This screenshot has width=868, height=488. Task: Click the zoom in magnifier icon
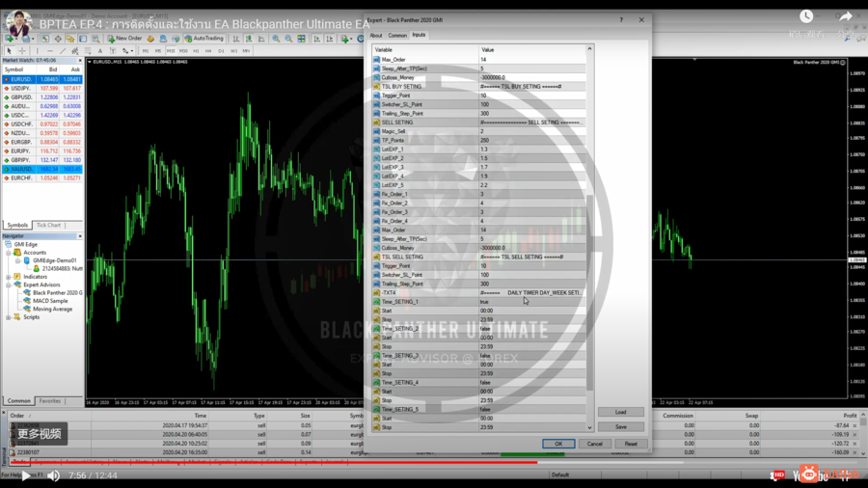pyautogui.click(x=276, y=39)
